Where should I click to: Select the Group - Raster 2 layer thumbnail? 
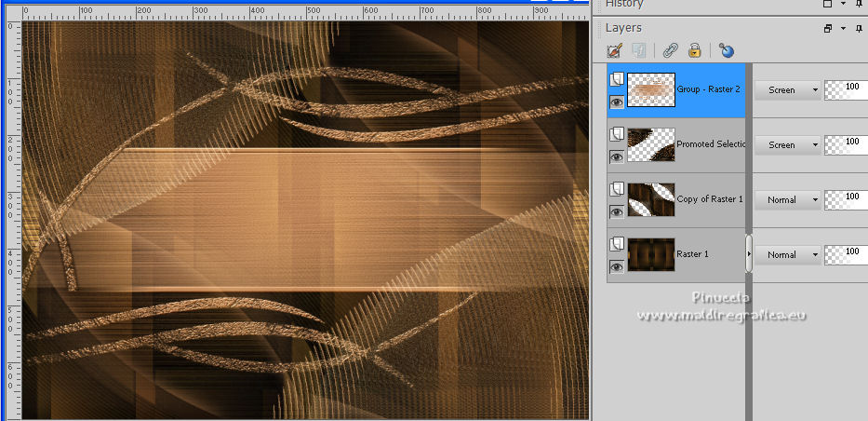coord(651,89)
